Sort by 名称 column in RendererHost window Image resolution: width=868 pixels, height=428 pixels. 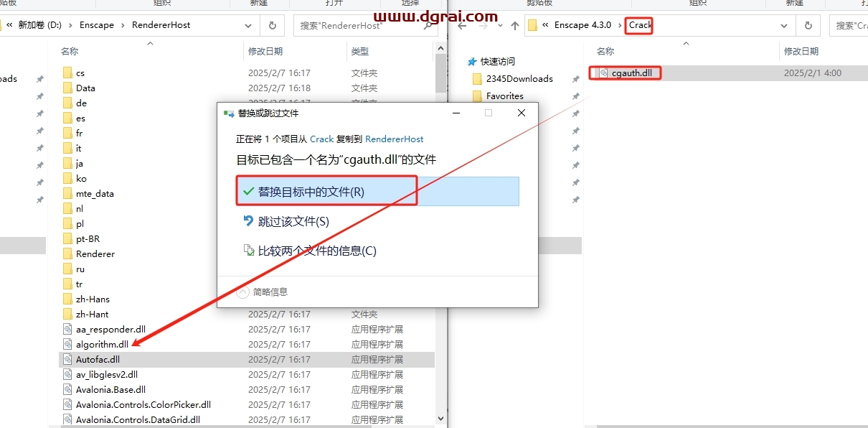click(70, 52)
